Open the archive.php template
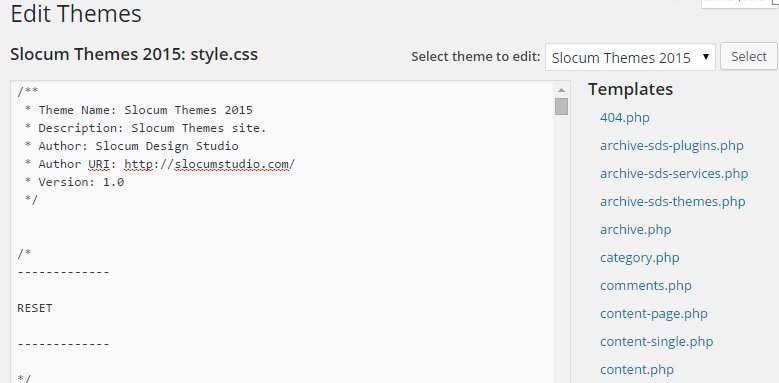The width and height of the screenshot is (779, 383). [x=635, y=230]
